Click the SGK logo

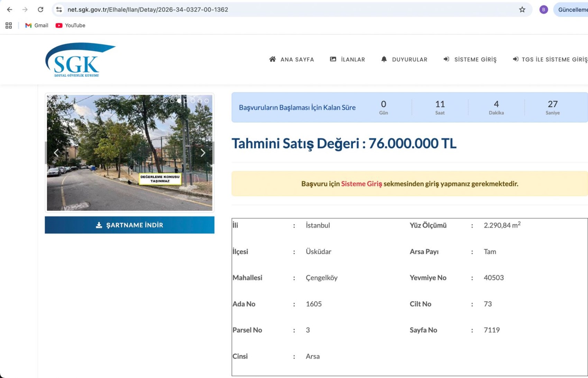pyautogui.click(x=80, y=60)
